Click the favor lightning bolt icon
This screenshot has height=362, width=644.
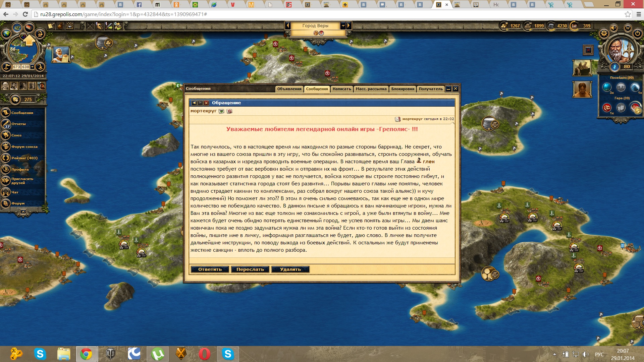614,66
